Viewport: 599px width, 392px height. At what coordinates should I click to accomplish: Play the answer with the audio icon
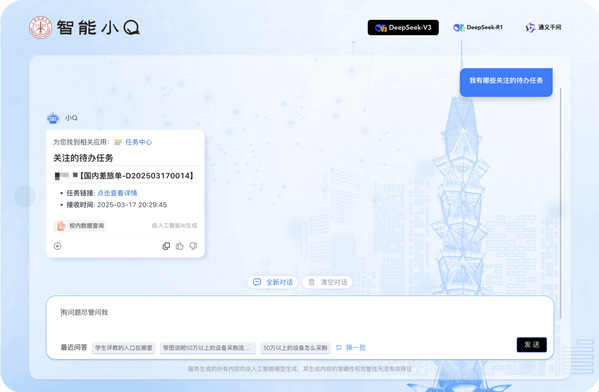click(57, 246)
